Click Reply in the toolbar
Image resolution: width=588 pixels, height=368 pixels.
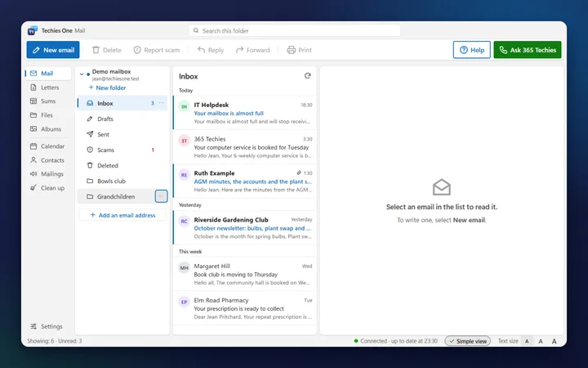[x=211, y=50]
